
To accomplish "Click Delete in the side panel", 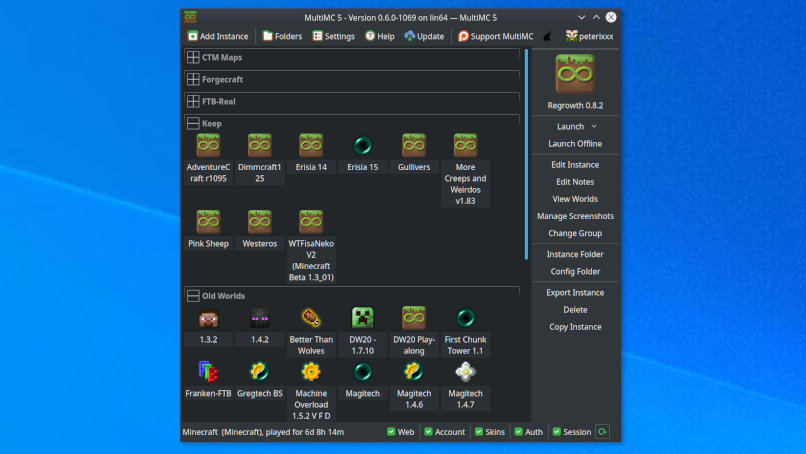I will click(x=575, y=310).
